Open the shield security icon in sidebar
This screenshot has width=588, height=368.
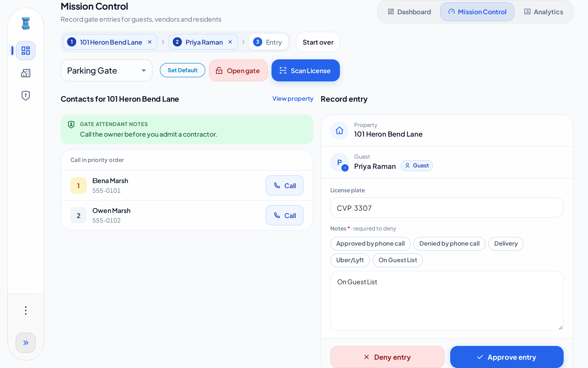click(25, 96)
